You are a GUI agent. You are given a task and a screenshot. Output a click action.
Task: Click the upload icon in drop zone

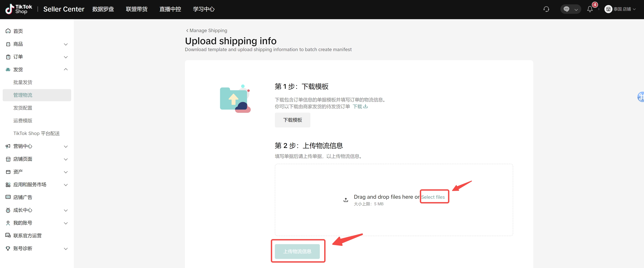(346, 200)
